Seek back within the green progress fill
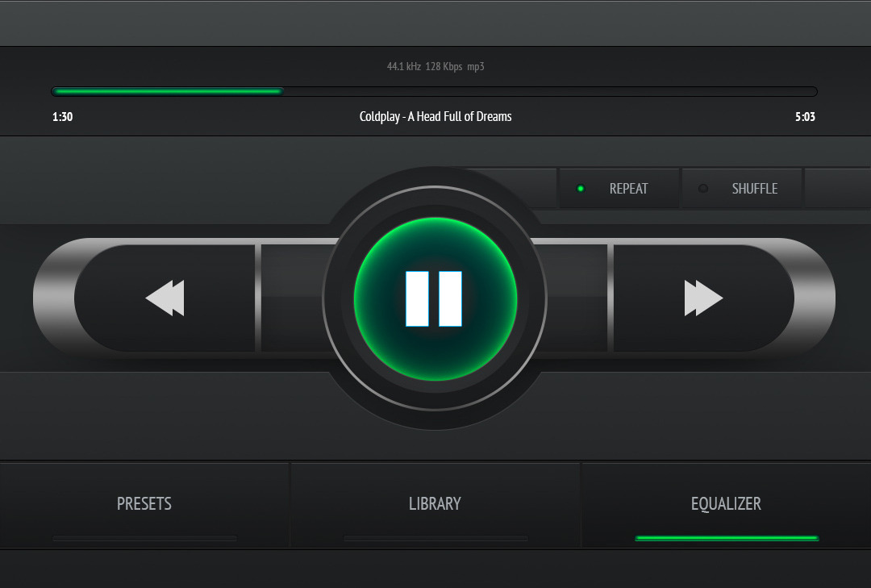Viewport: 871px width, 588px height. tap(161, 91)
